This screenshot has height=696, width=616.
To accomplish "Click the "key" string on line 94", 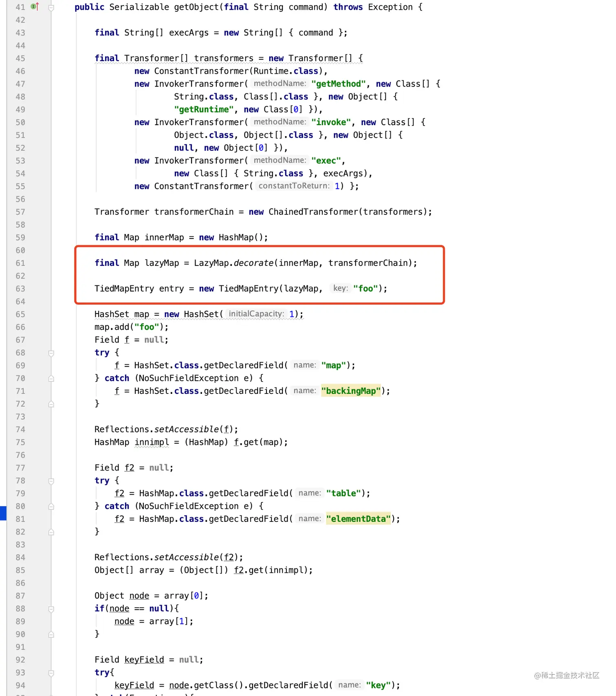I will [378, 685].
